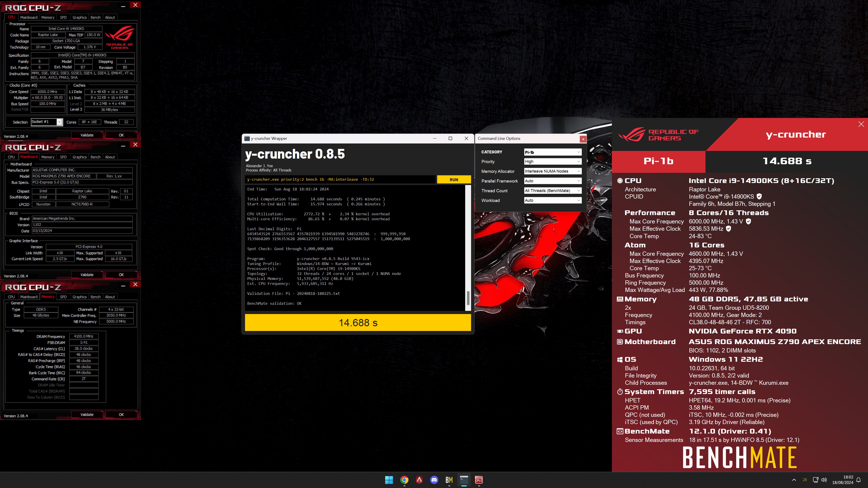This screenshot has height=488, width=868.
Task: Close the Command Line Options window
Action: coord(583,139)
